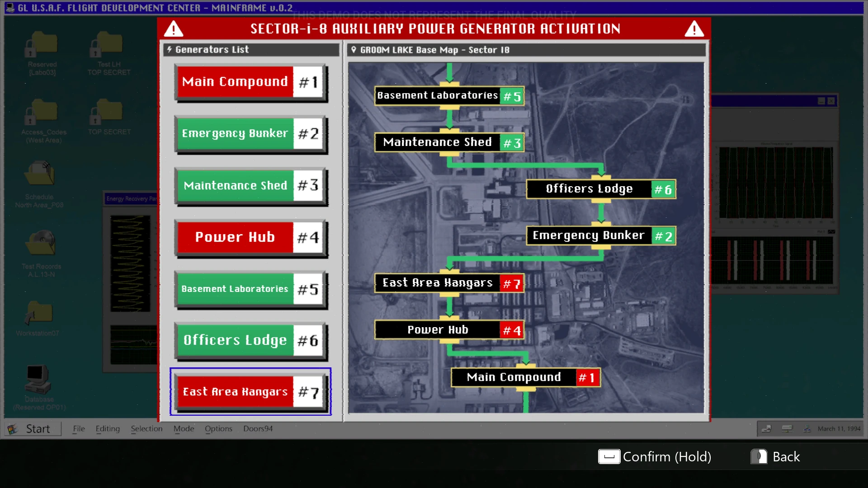Toggle the Main Compound #1 generator

(250, 82)
